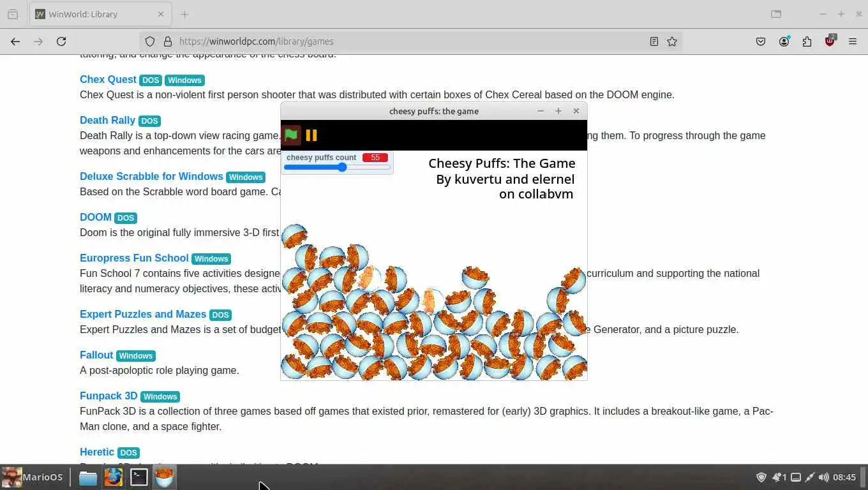Open the terminal from taskbar
Image resolution: width=868 pixels, height=490 pixels.
click(138, 477)
